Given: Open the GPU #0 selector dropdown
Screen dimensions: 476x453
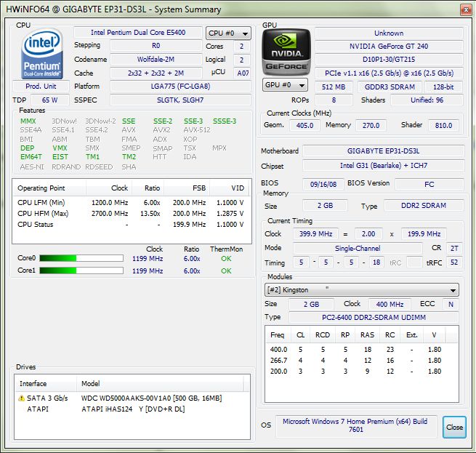Looking at the screenshot, I should (x=285, y=85).
